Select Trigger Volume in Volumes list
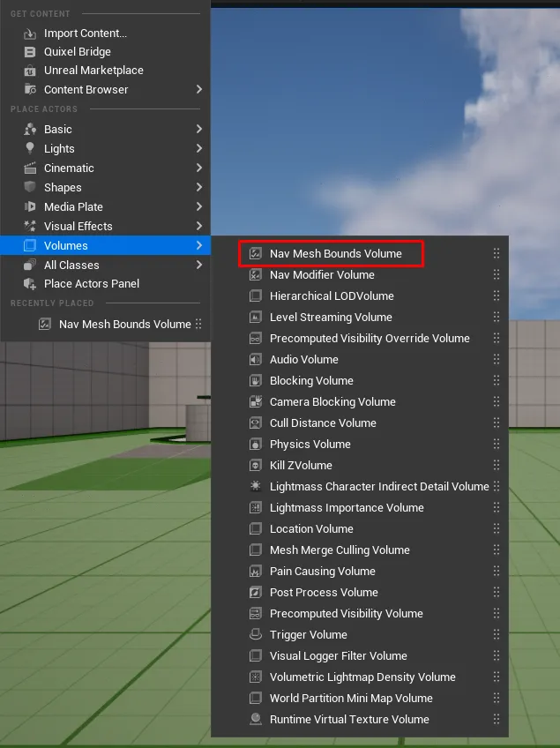 pos(308,635)
